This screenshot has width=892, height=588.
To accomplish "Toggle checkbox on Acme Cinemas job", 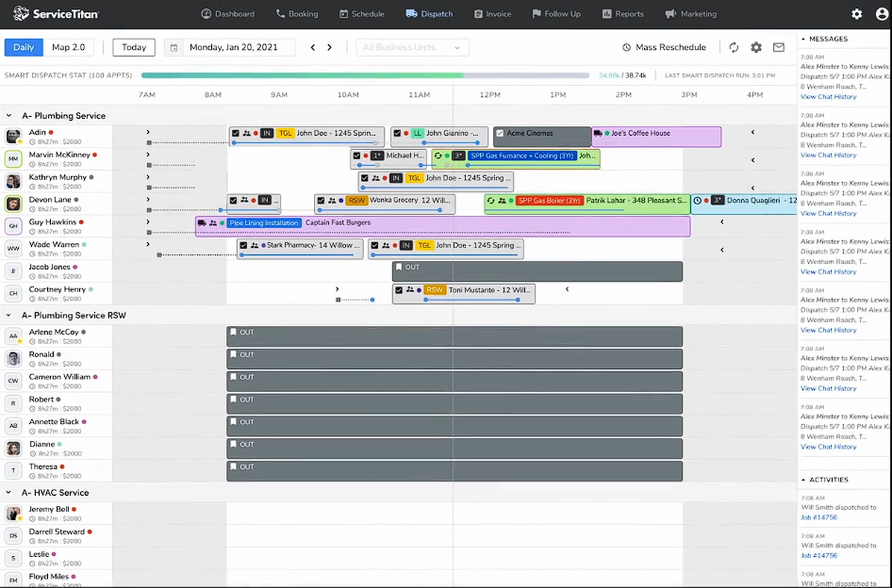I will pos(500,133).
